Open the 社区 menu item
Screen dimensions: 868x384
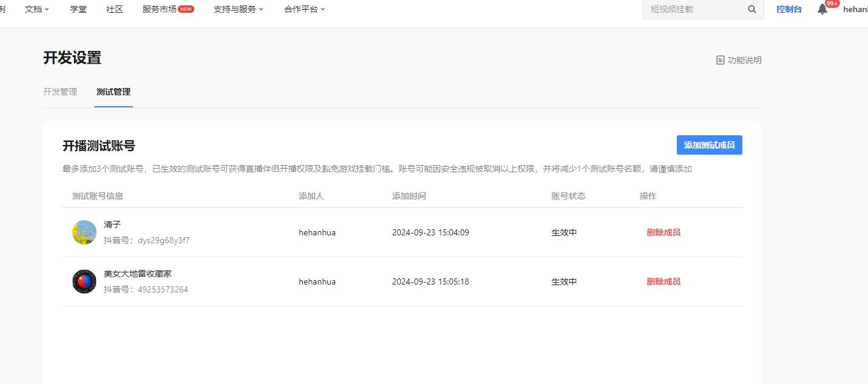point(115,9)
